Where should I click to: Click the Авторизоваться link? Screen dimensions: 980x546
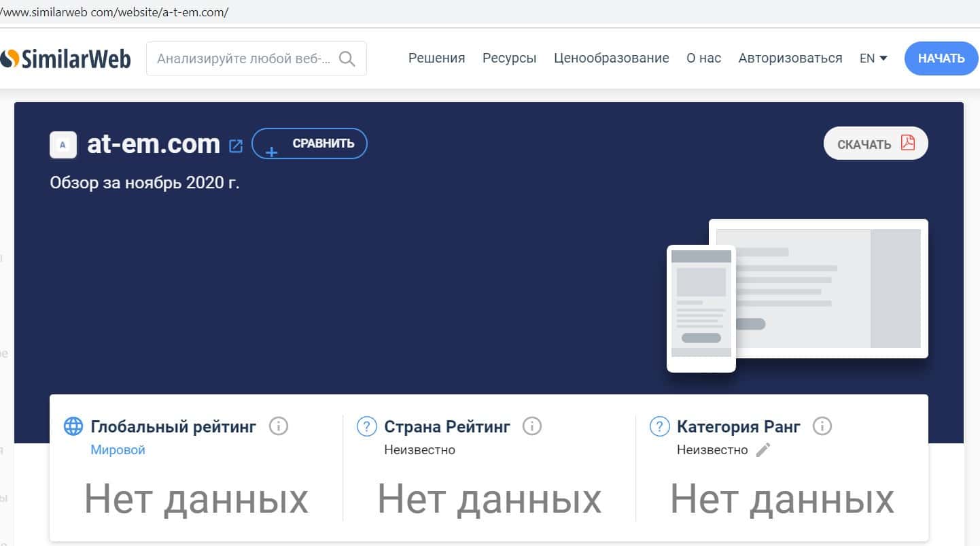pos(790,58)
